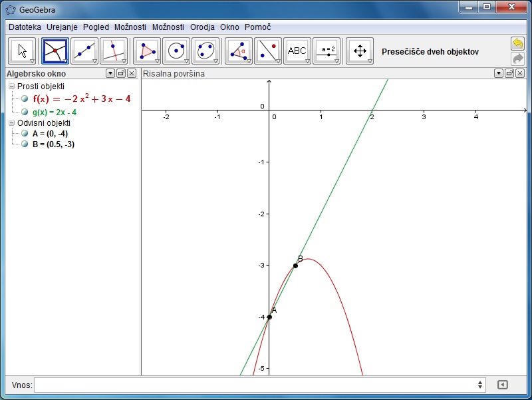Select the Polygon tool
Viewport: 532px width, 400px height.
(146, 51)
